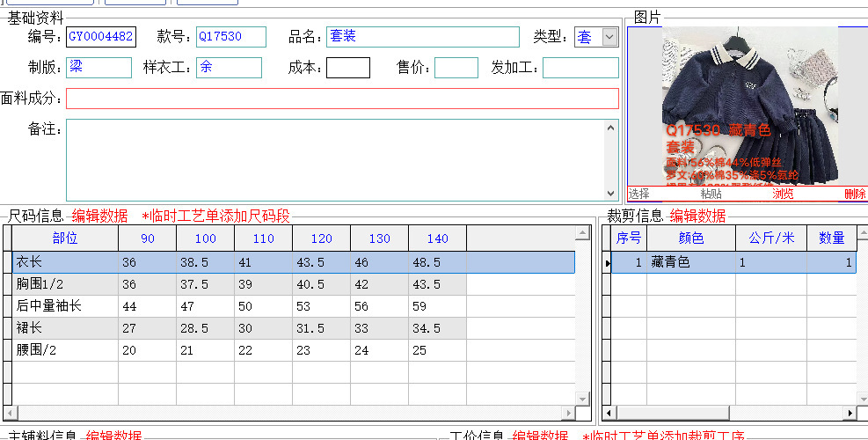Click 选择 under the product picture

pyautogui.click(x=639, y=194)
